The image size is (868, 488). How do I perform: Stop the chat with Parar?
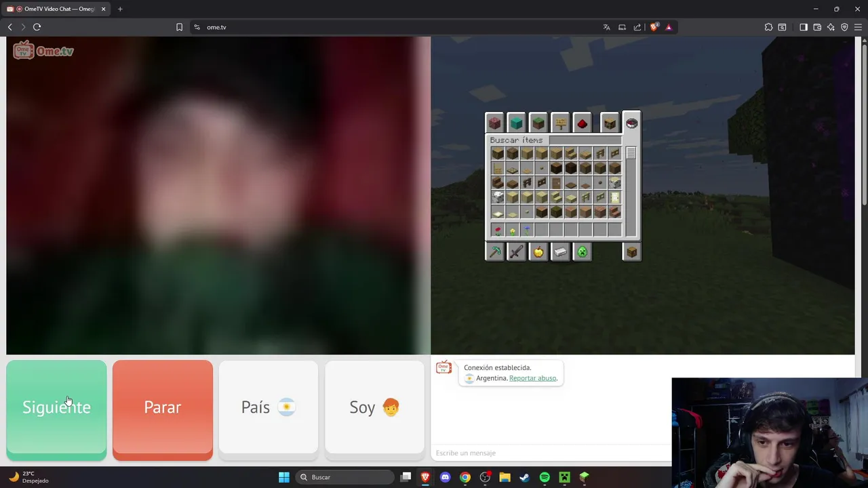[x=163, y=410]
